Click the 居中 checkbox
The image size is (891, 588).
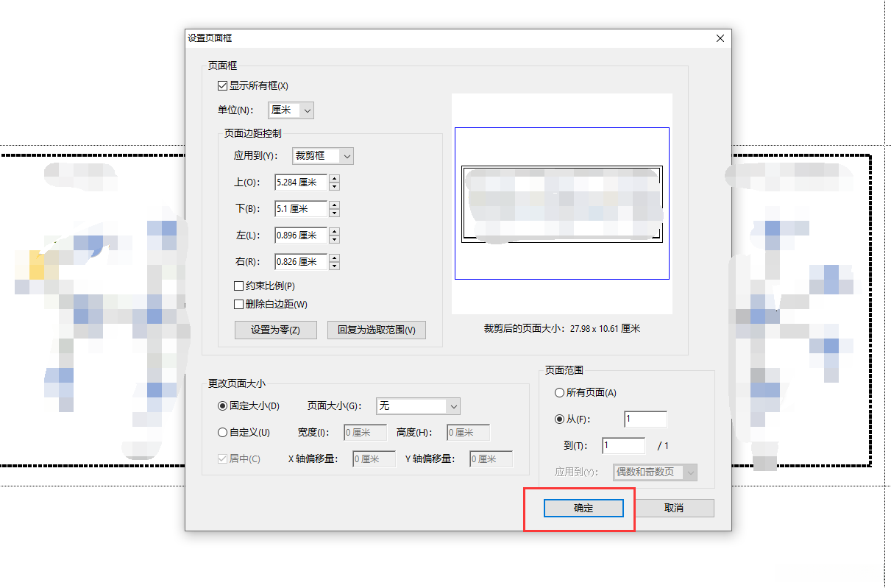[222, 458]
